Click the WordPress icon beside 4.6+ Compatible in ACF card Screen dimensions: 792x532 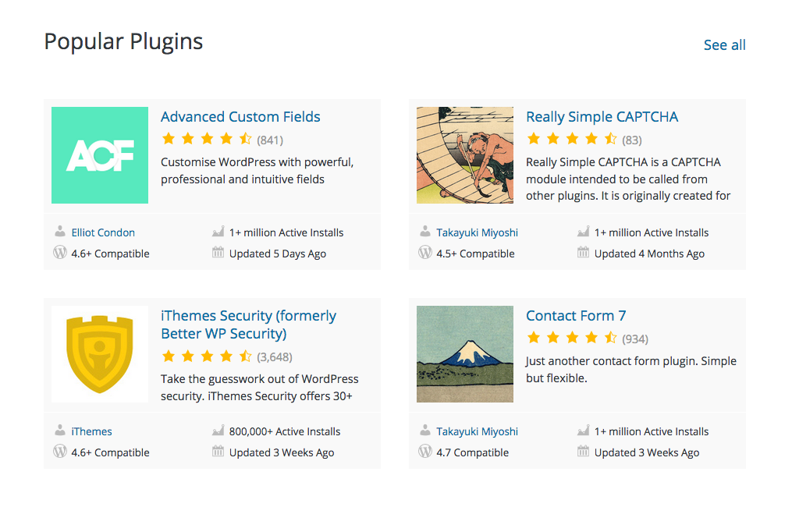tap(60, 253)
